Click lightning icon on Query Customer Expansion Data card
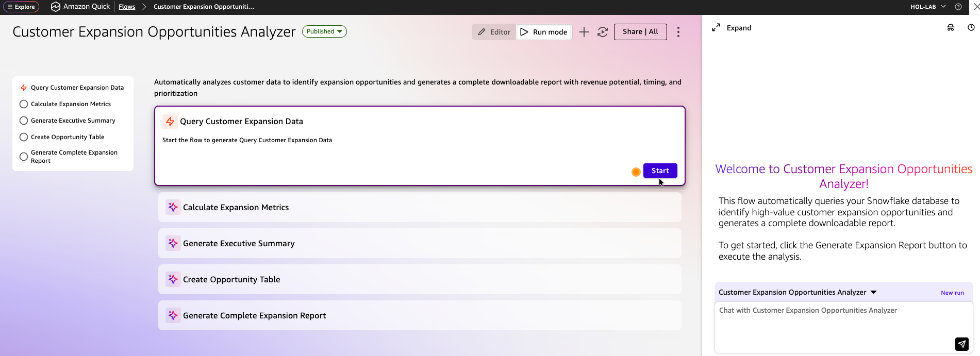This screenshot has width=980, height=356. (170, 122)
